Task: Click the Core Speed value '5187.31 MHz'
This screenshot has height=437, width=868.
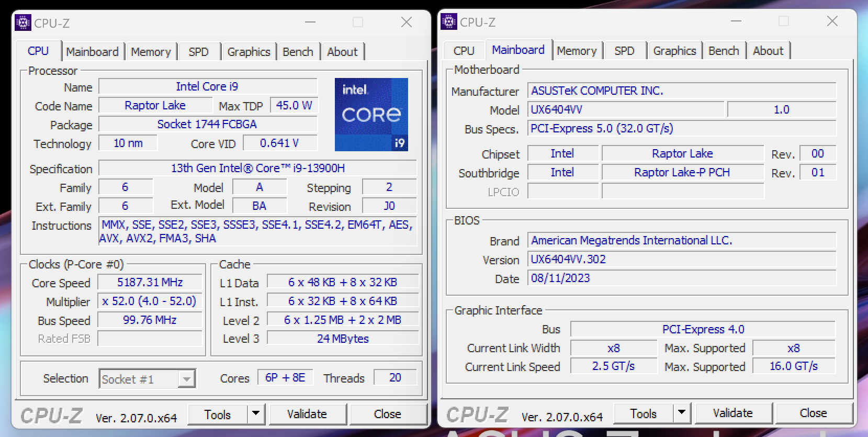Action: coord(150,282)
